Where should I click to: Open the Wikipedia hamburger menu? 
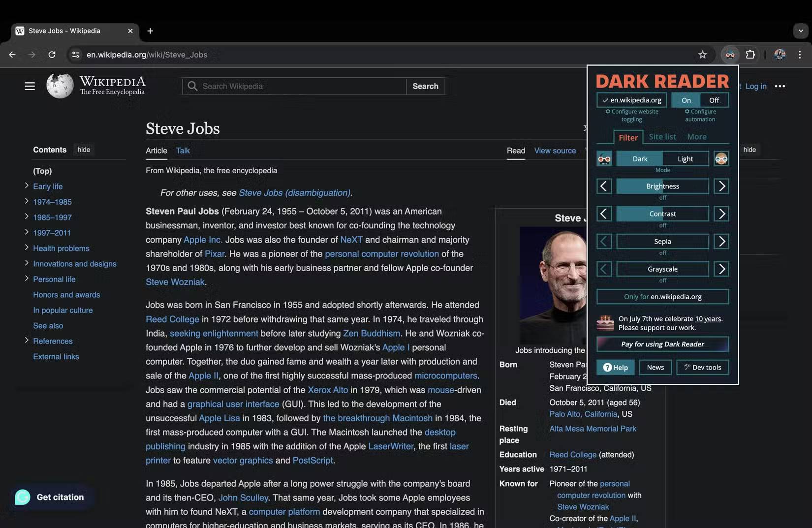tap(30, 86)
